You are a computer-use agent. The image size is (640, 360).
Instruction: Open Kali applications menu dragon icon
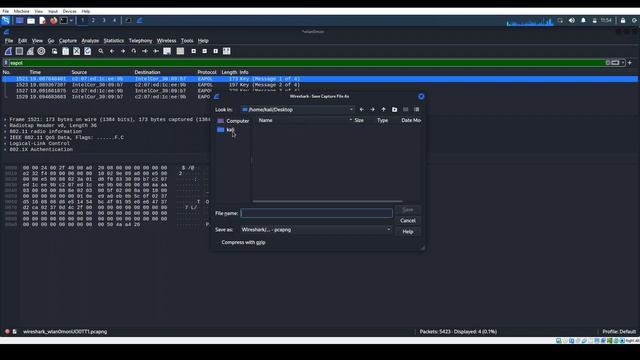coord(6,20)
